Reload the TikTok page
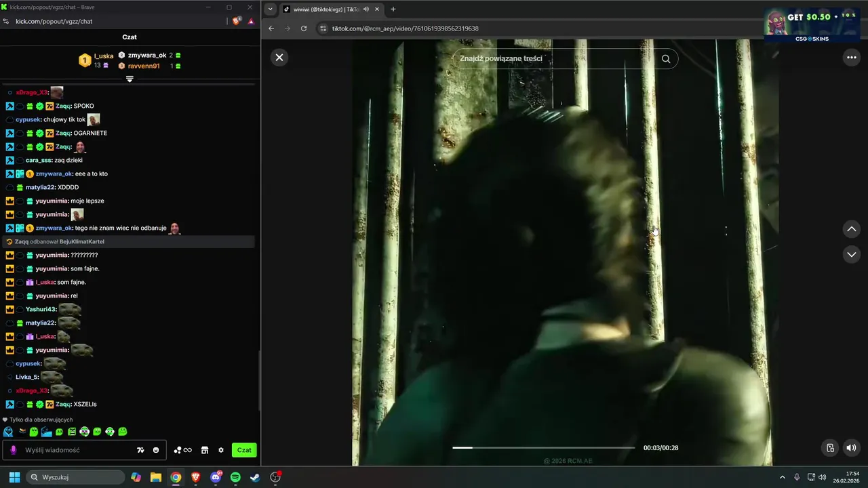This screenshot has width=868, height=488. [x=304, y=28]
